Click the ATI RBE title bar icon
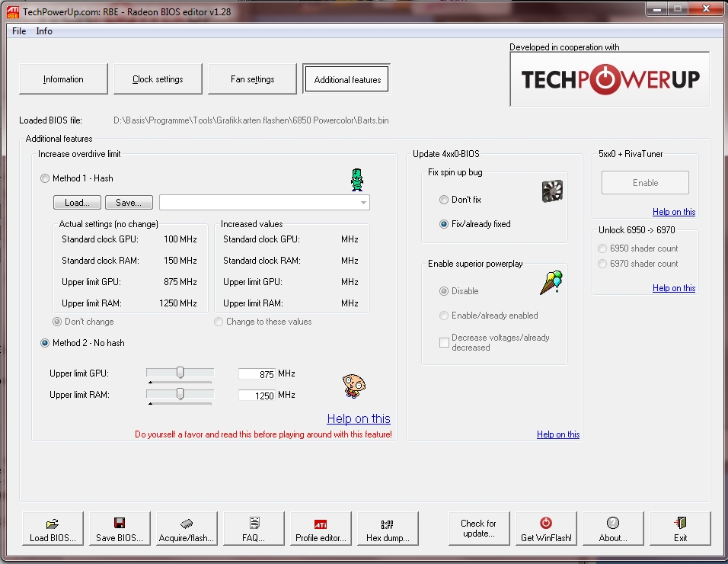The width and height of the screenshot is (728, 564). (12, 12)
